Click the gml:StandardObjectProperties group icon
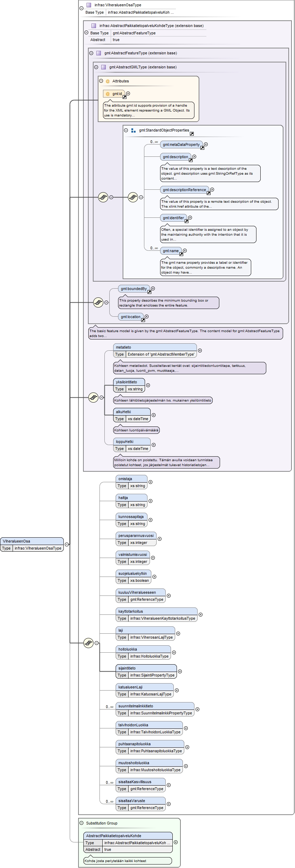This screenshot has width=295, height=868. [133, 130]
